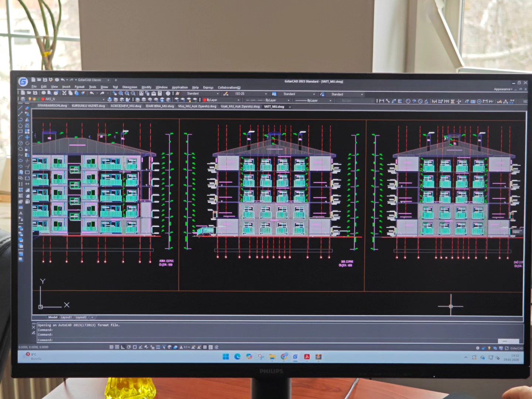This screenshot has height=399, width=532.
Task: Click the Cut scissors toolbar icon
Action: point(64,93)
